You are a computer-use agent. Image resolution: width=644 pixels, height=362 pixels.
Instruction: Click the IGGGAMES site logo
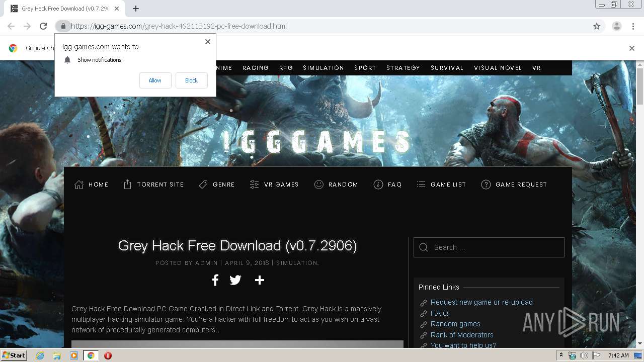317,141
